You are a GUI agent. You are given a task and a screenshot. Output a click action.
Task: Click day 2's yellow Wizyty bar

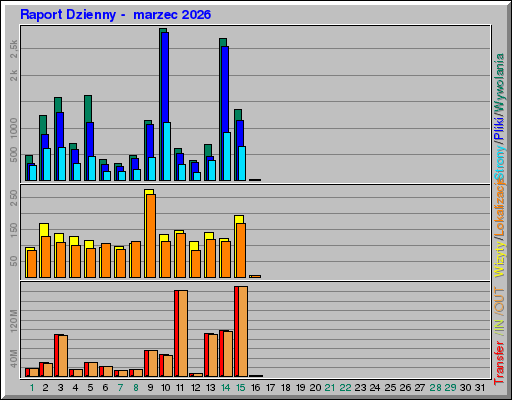pyautogui.click(x=44, y=230)
